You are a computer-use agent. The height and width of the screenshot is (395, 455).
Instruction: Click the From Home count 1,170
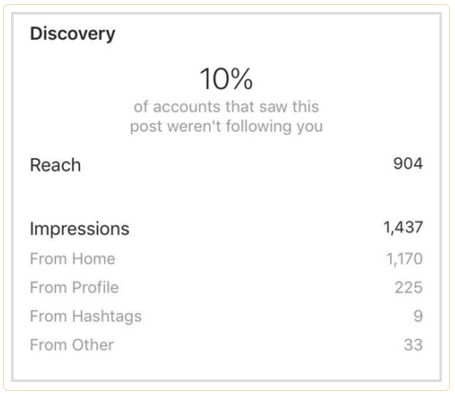[x=404, y=259]
